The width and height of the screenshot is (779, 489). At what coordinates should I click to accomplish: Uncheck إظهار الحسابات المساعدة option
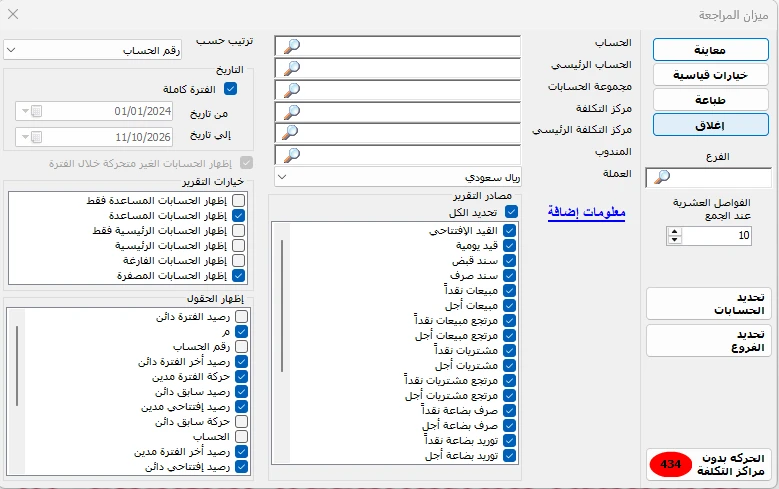click(x=238, y=216)
